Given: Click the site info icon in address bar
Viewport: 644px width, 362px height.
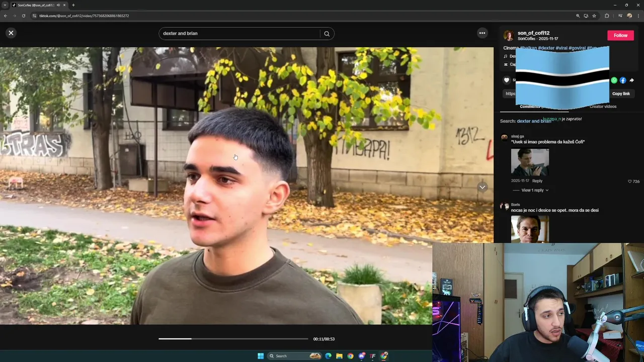Looking at the screenshot, I should click(x=34, y=16).
